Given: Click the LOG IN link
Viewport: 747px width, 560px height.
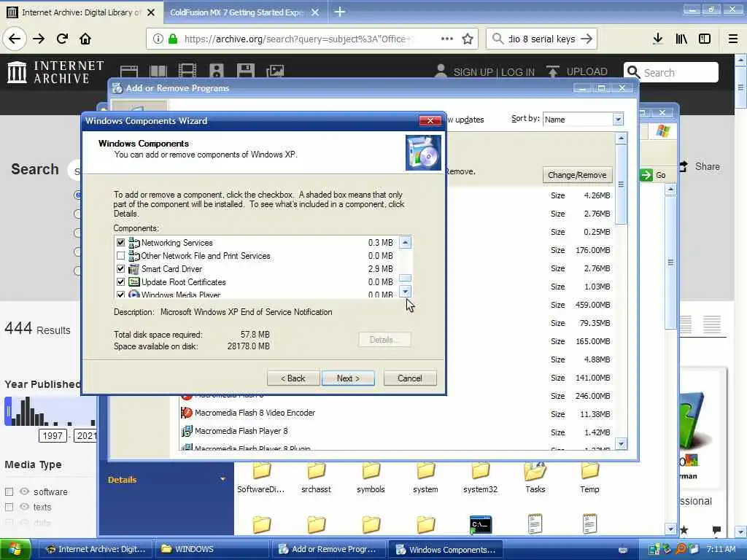Looking at the screenshot, I should coord(518,72).
